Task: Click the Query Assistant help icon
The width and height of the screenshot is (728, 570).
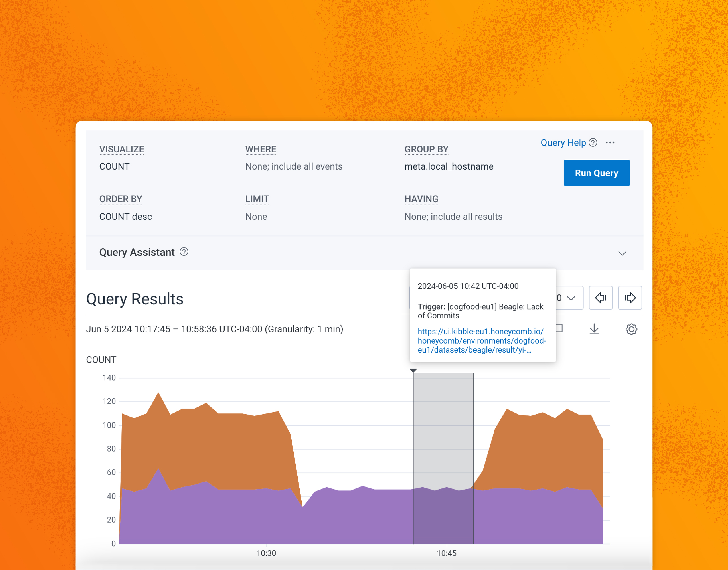Action: point(184,252)
